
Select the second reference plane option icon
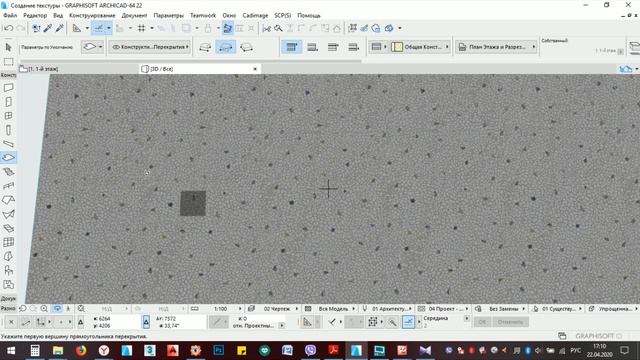[312, 47]
